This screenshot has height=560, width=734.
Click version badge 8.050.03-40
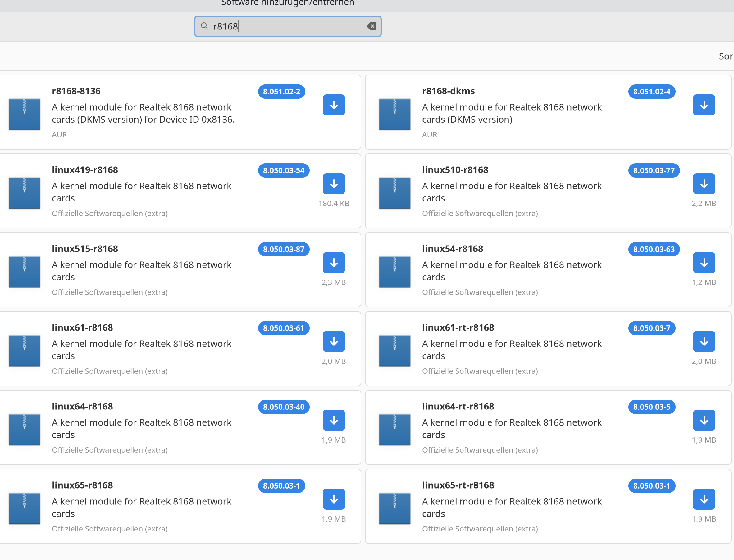tap(284, 407)
